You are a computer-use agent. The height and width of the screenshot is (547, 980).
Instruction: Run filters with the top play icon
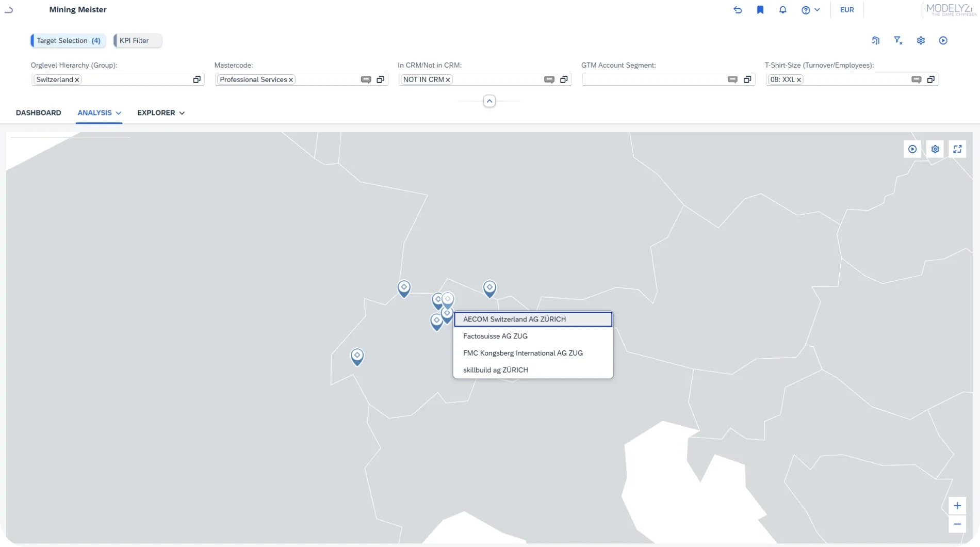(943, 40)
